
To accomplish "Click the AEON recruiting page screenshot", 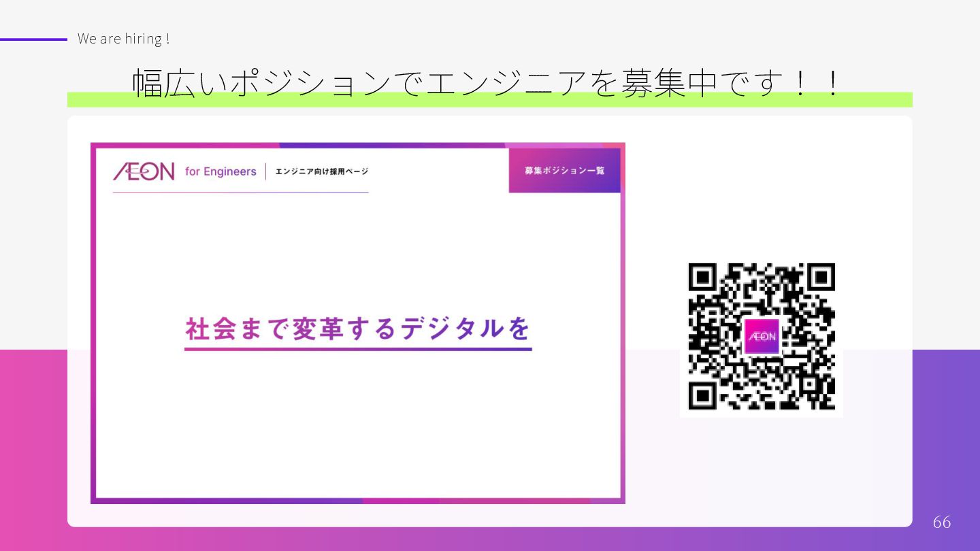I will click(x=358, y=323).
